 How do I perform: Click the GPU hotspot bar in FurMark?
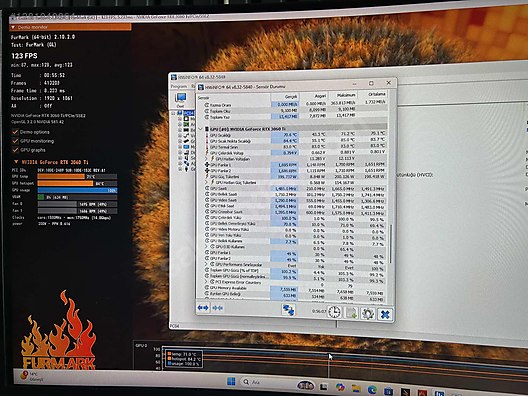tap(77, 183)
